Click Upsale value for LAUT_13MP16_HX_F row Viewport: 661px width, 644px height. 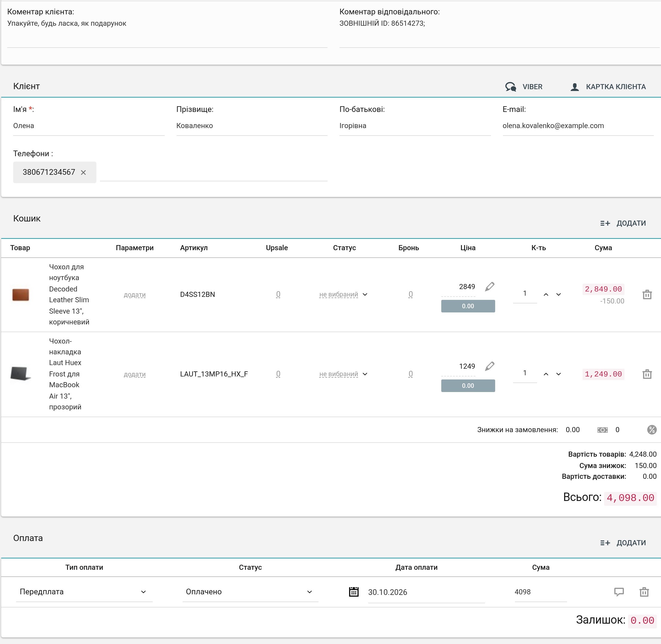click(x=278, y=374)
